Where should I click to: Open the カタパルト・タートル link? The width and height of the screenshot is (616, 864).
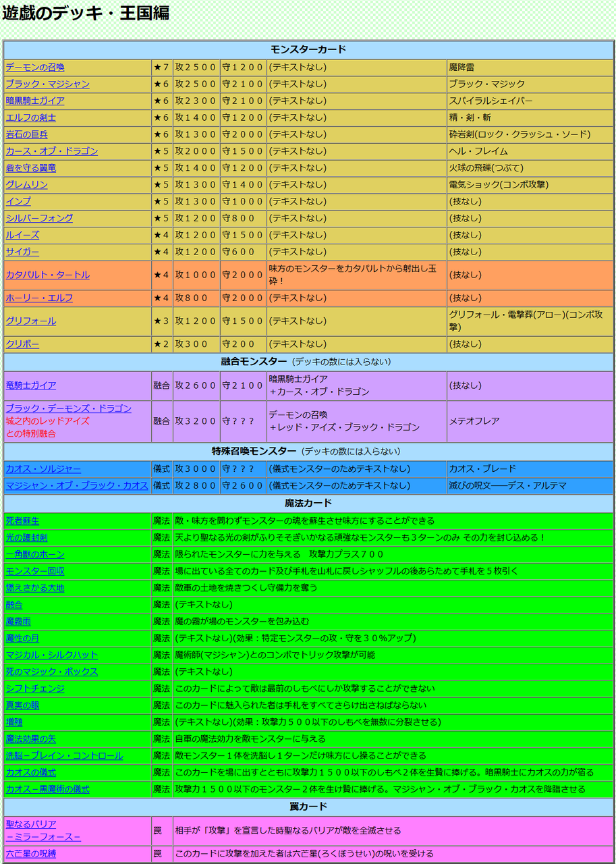click(47, 275)
